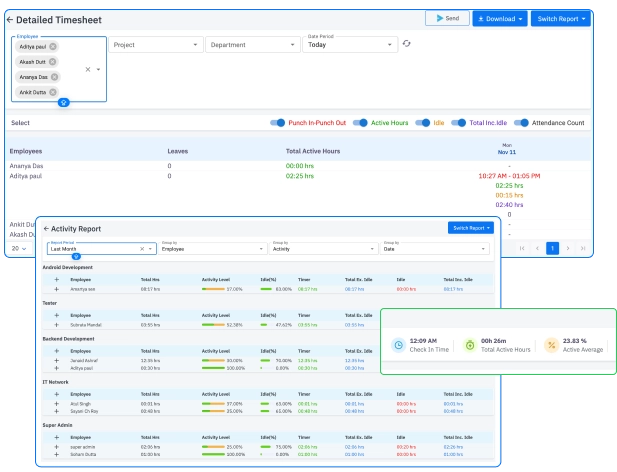Open the Project dropdown

pos(155,45)
